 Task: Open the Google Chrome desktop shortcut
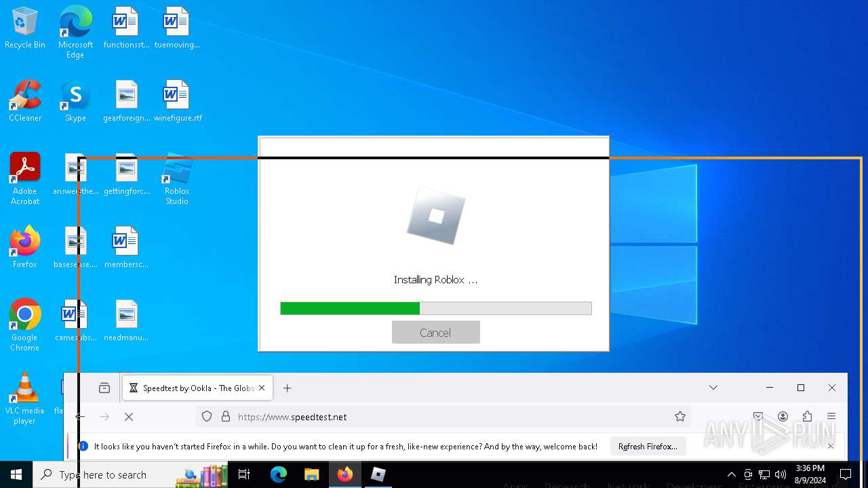click(x=25, y=325)
